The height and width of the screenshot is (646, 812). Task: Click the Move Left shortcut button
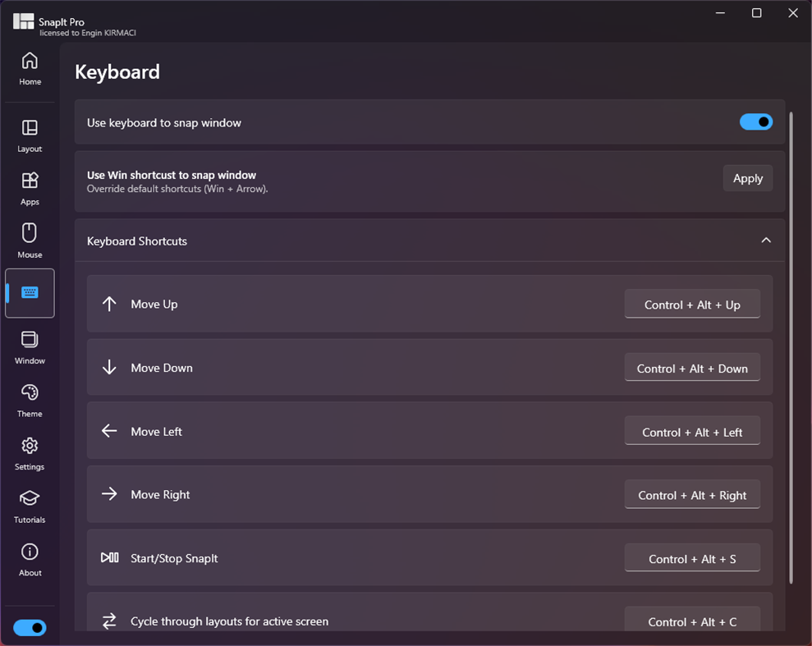(x=692, y=431)
